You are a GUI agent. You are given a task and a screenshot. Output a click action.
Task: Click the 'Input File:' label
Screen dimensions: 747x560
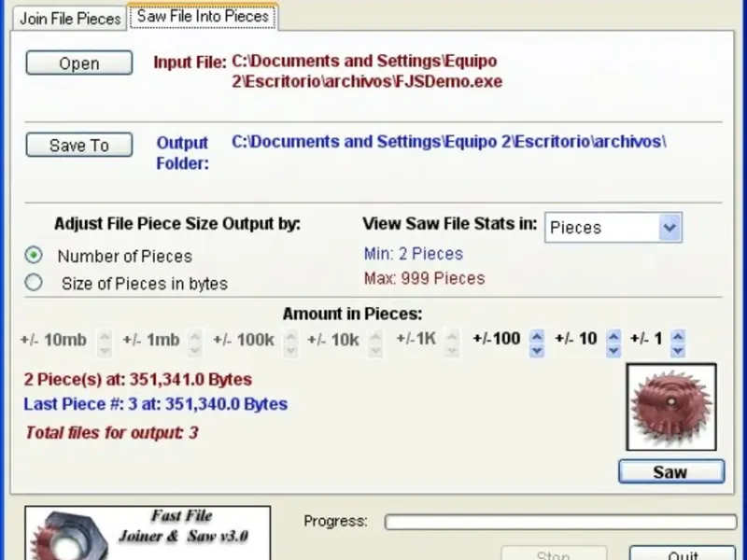click(x=190, y=63)
